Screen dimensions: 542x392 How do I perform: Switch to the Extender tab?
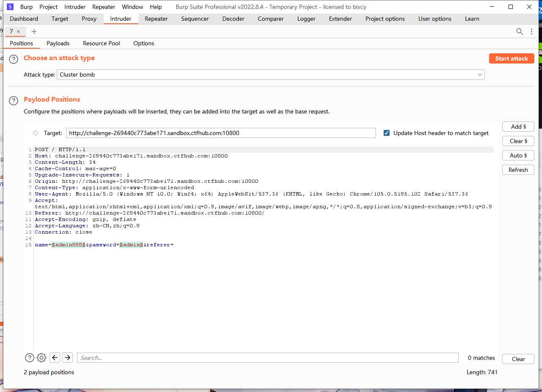340,19
